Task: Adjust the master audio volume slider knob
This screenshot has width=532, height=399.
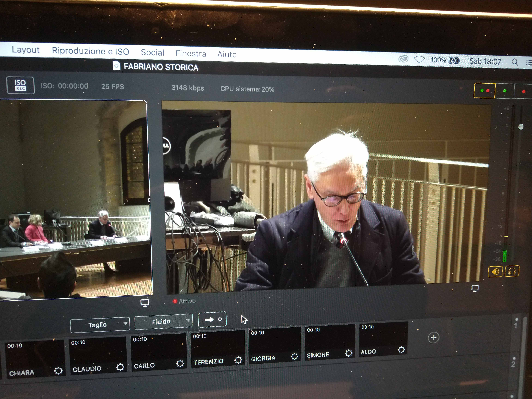Action: point(521,127)
